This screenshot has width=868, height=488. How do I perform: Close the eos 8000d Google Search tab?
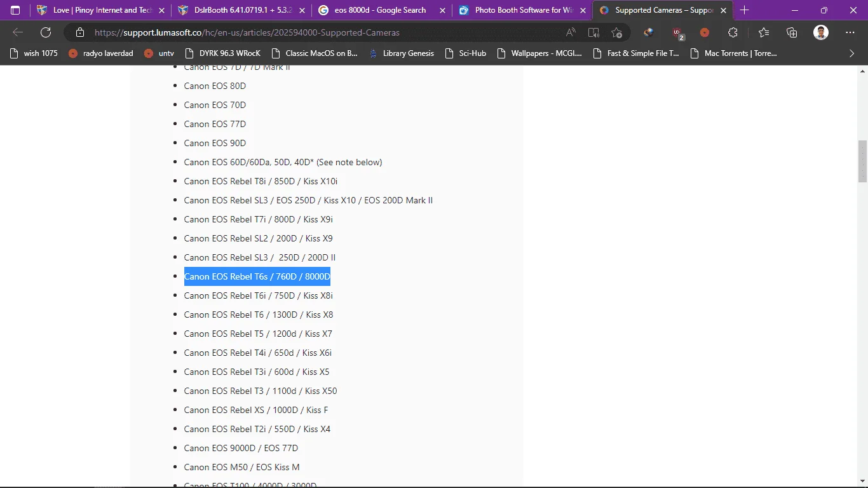point(443,10)
